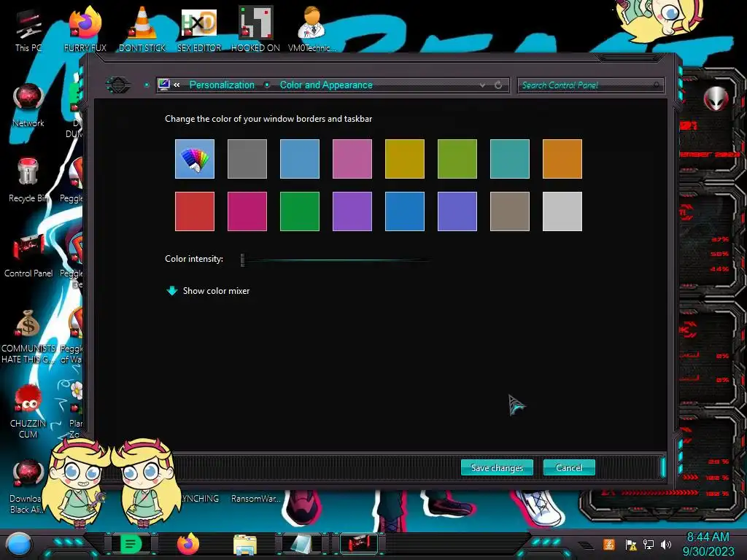Choose the orange color swatch
747x560 pixels.
[x=562, y=159]
